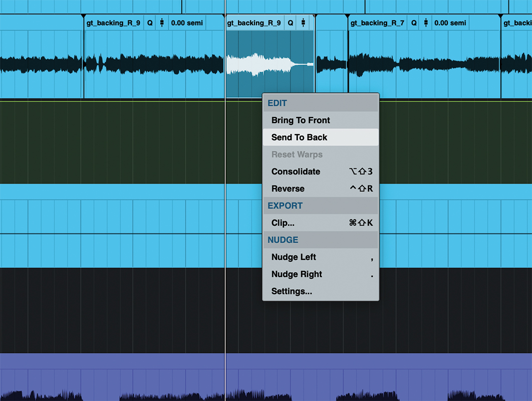The image size is (532, 401).
Task: Click warp marker icon on gt_backing_R_7 clip
Action: pos(426,23)
